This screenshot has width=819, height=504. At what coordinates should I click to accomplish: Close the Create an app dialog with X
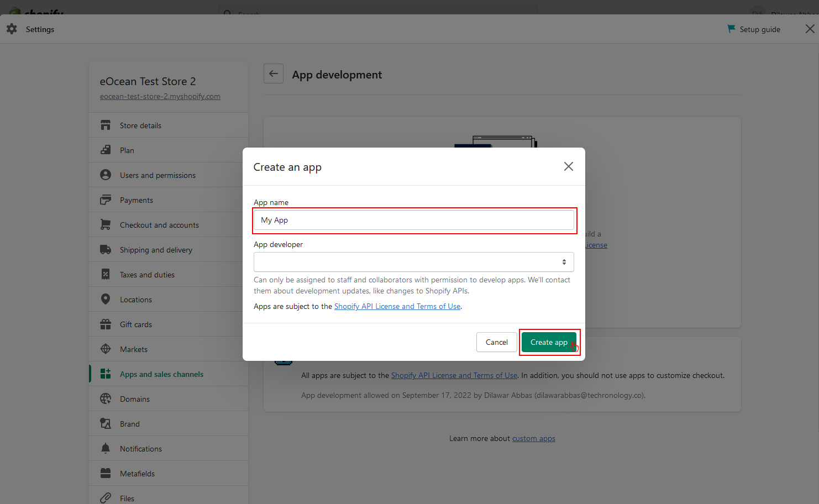click(x=568, y=166)
